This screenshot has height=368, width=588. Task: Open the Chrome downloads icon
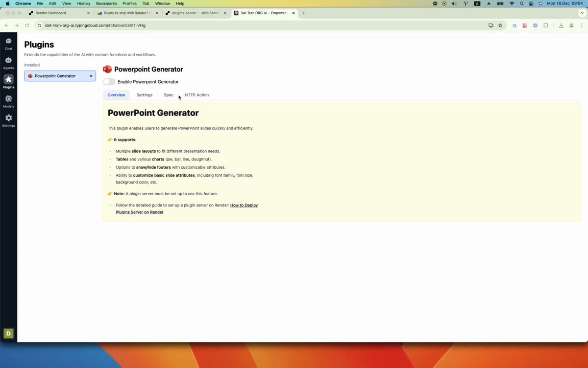[561, 25]
